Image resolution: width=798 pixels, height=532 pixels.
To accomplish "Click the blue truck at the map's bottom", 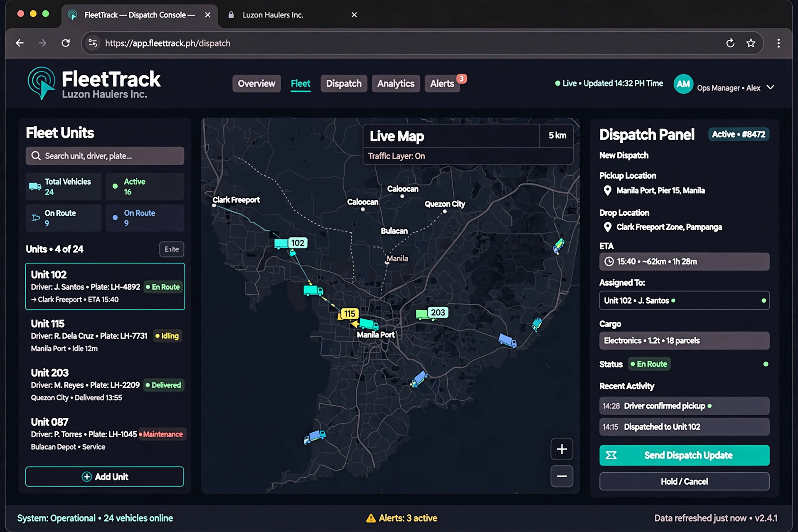I will pyautogui.click(x=315, y=436).
